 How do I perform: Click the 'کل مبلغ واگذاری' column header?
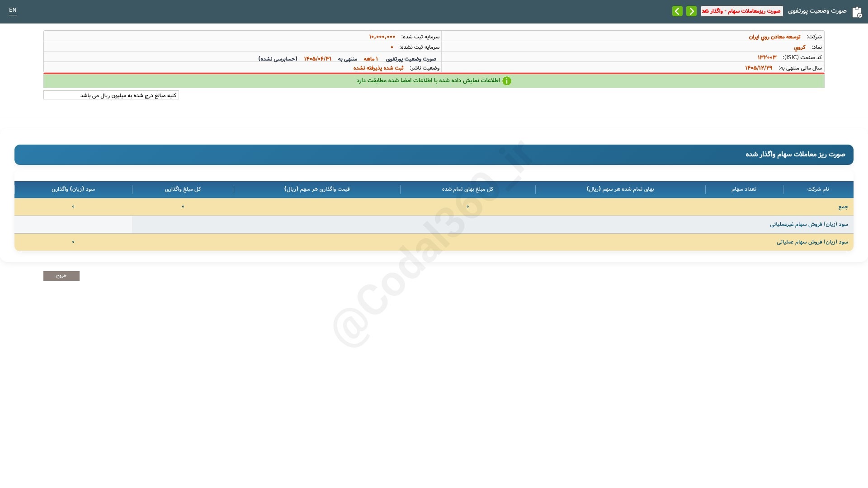coord(183,189)
